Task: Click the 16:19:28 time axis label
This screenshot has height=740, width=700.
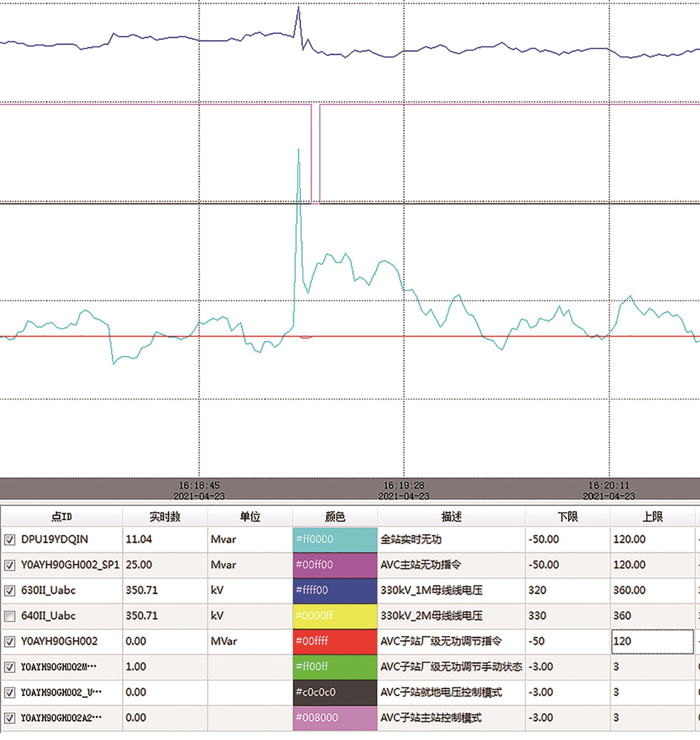Action: click(404, 486)
